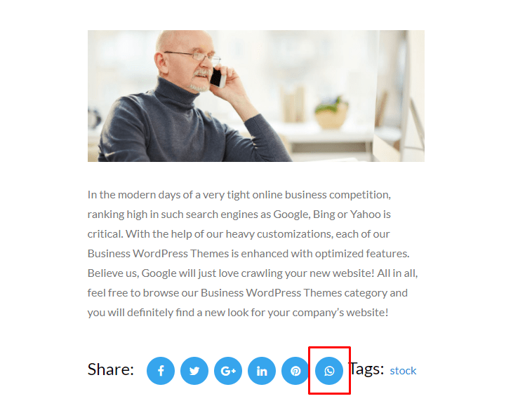
Task: Click the line starting "Believe us, Google"
Action: point(253,273)
